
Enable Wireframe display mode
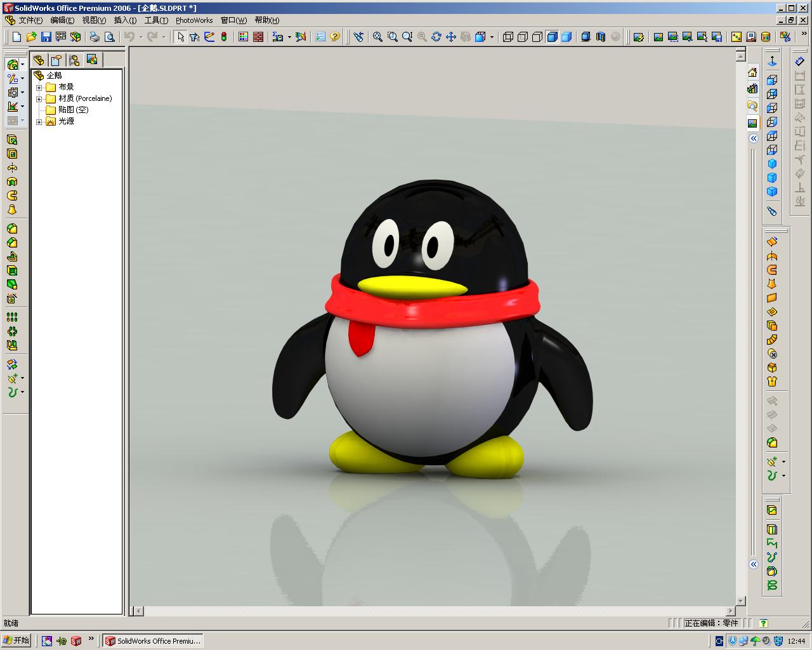tap(508, 37)
